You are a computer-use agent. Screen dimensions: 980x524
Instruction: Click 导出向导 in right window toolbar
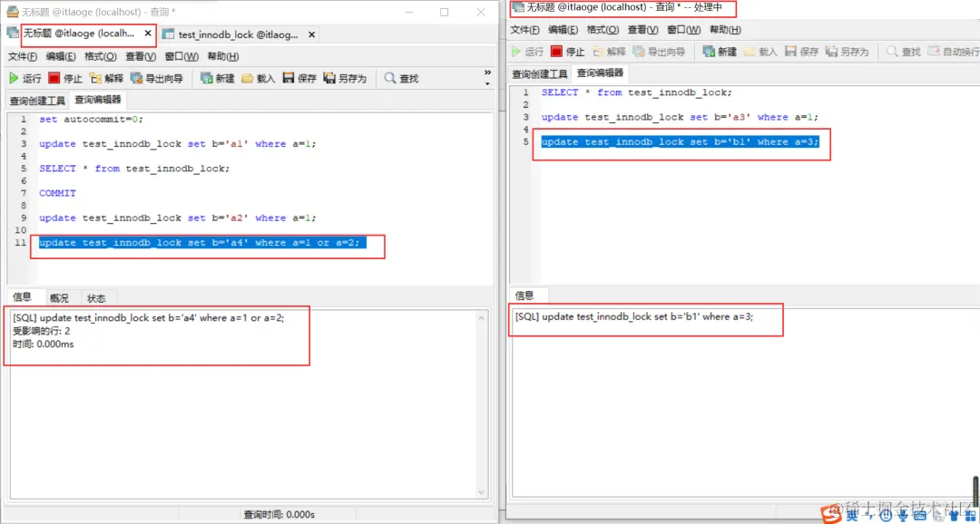pos(659,52)
